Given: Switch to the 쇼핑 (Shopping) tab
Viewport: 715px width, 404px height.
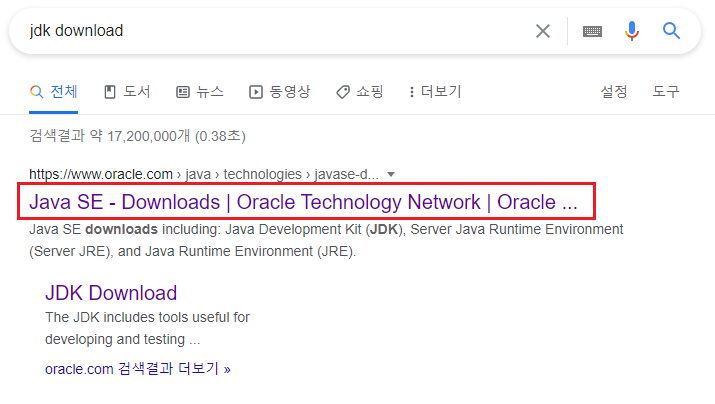Looking at the screenshot, I should coord(360,92).
